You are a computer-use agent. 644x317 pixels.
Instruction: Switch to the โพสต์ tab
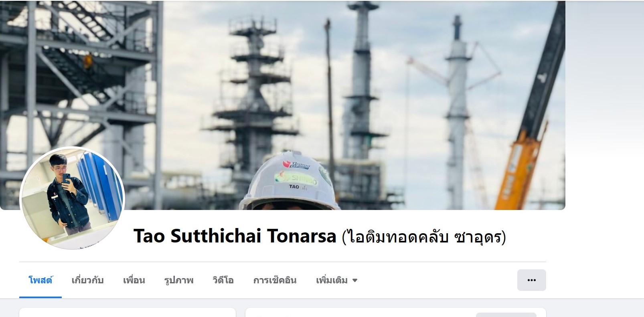coord(41,280)
